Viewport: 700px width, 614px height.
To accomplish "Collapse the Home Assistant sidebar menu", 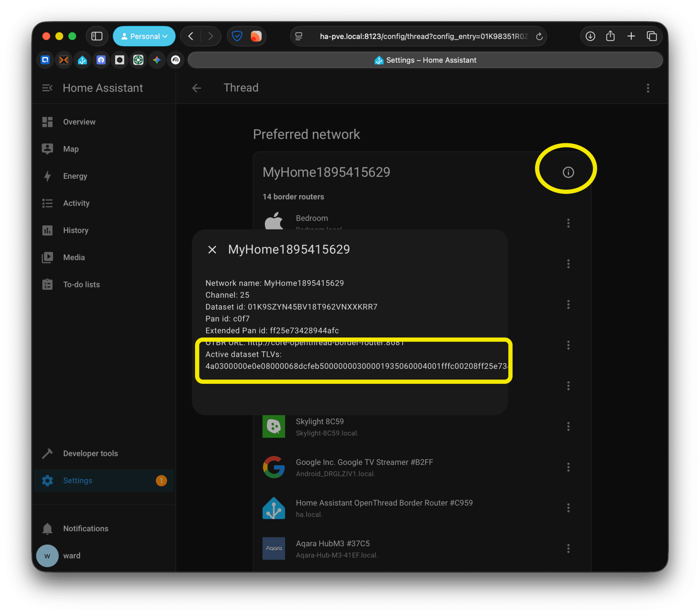I will (47, 88).
